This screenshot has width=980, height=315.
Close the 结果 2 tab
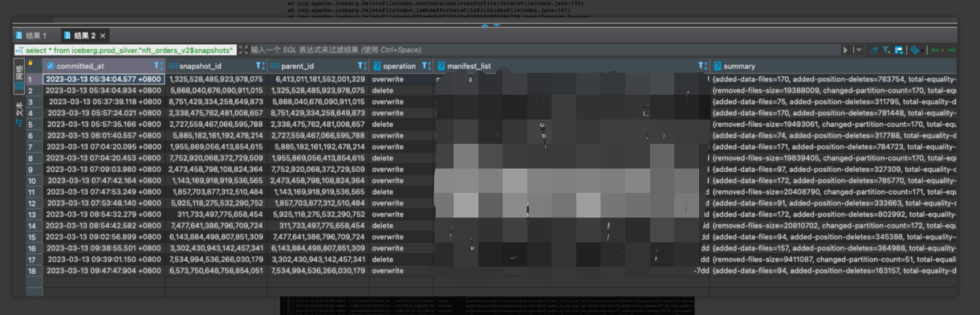point(103,35)
